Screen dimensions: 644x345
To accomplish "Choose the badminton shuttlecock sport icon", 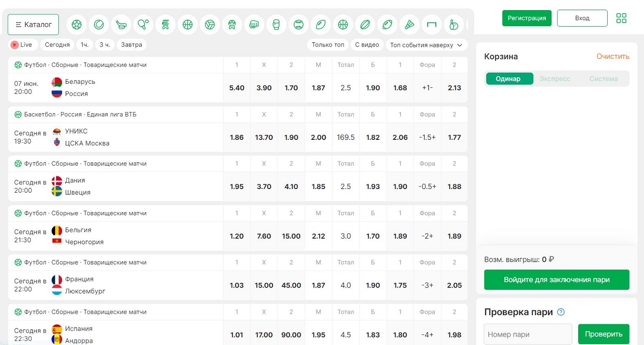I will pyautogui.click(x=409, y=24).
